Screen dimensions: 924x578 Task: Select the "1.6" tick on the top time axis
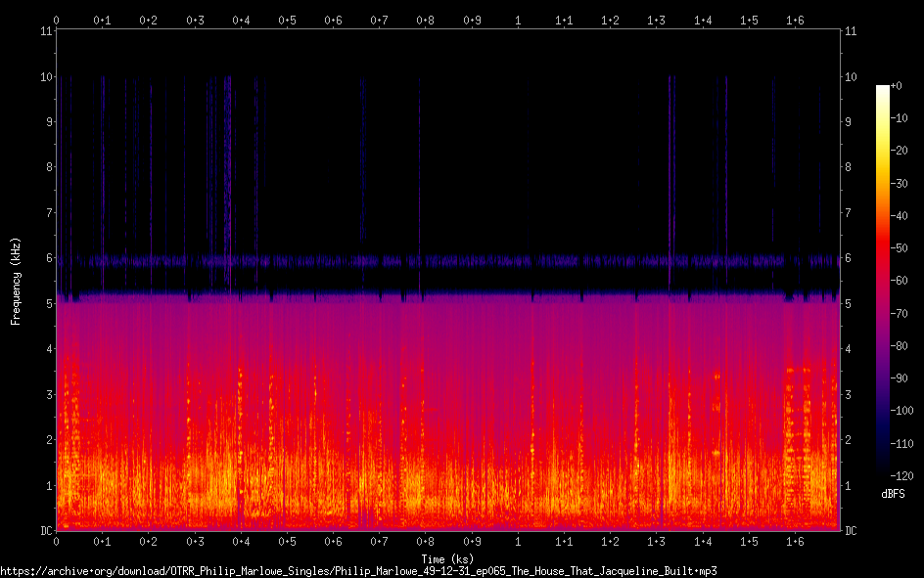(795, 20)
